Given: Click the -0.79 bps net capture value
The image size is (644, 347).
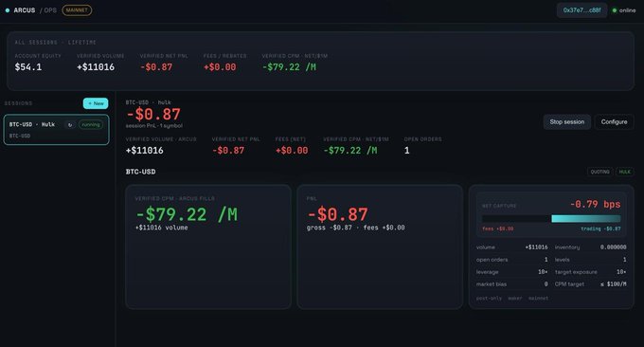Looking at the screenshot, I should 595,205.
